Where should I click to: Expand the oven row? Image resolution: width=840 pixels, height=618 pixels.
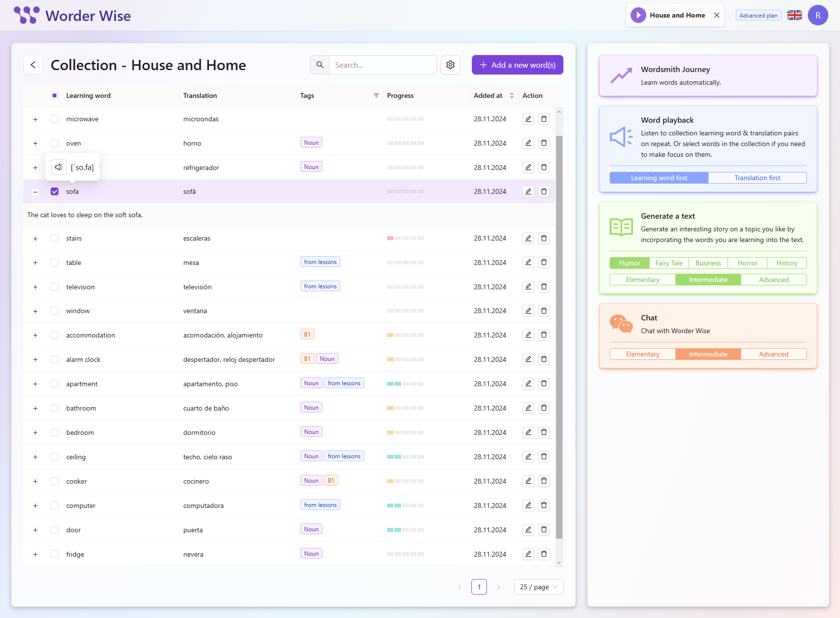tap(35, 144)
